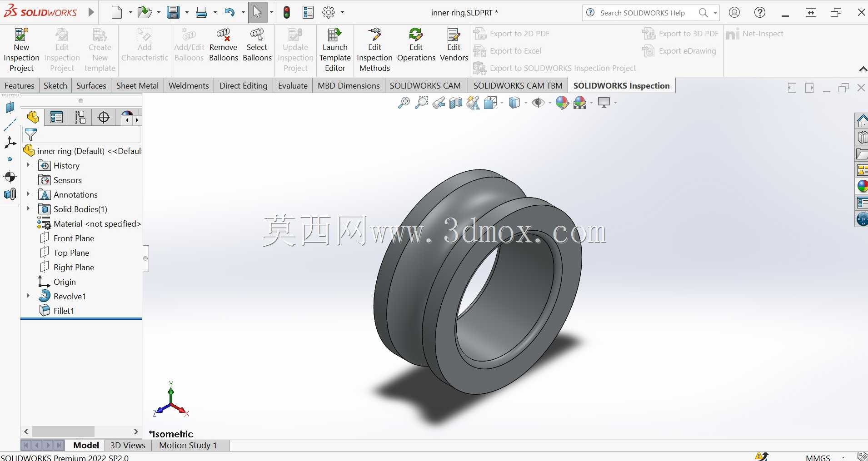Switch to the Features tab

(x=20, y=86)
